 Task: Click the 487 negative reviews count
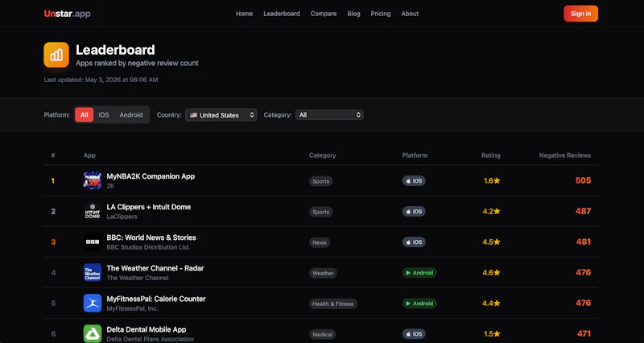pyautogui.click(x=583, y=211)
